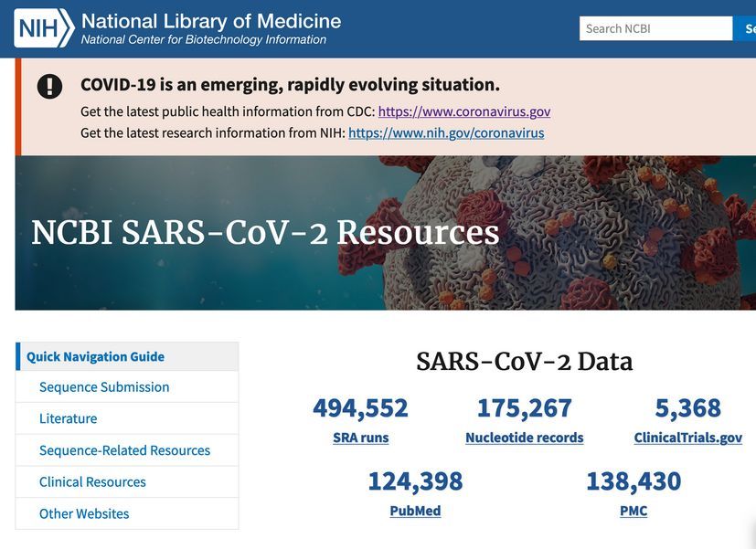Open the PMC link
Viewport: 756px width, 549px height.
tap(634, 511)
